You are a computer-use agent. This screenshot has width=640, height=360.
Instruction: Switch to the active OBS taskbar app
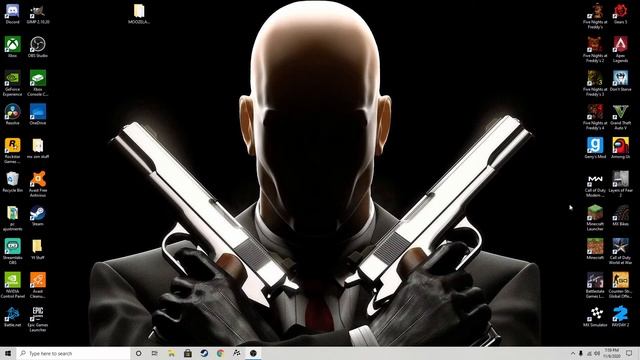pos(253,353)
